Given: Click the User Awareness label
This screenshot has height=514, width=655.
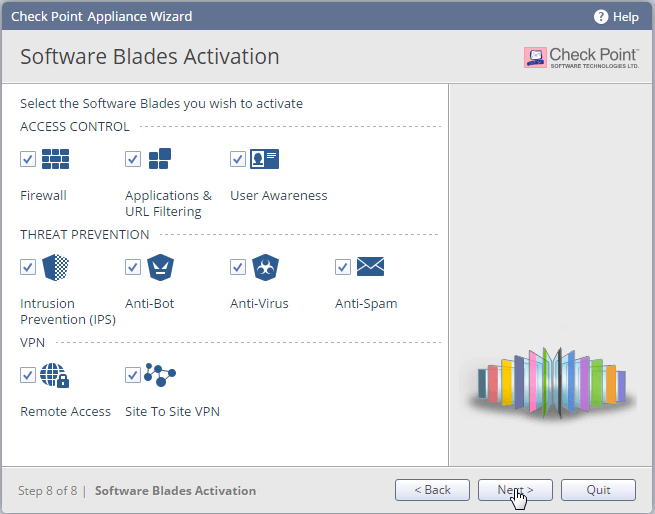Looking at the screenshot, I should [279, 195].
